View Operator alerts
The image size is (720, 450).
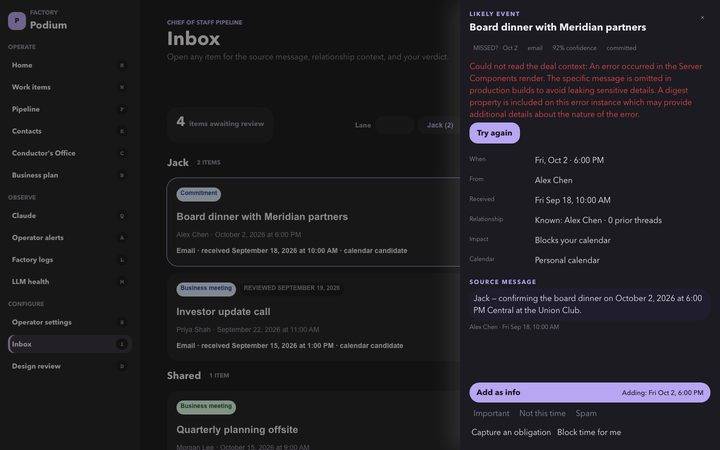(x=69, y=238)
